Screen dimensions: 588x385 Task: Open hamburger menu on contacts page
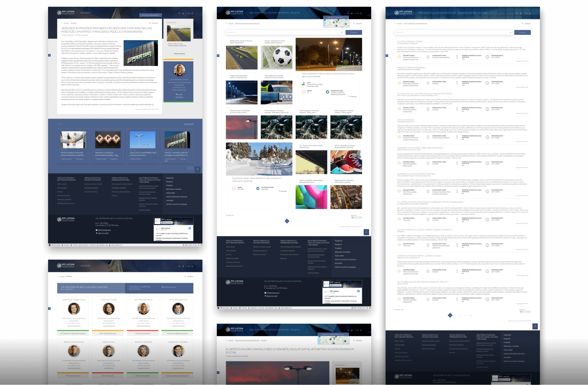(192, 266)
